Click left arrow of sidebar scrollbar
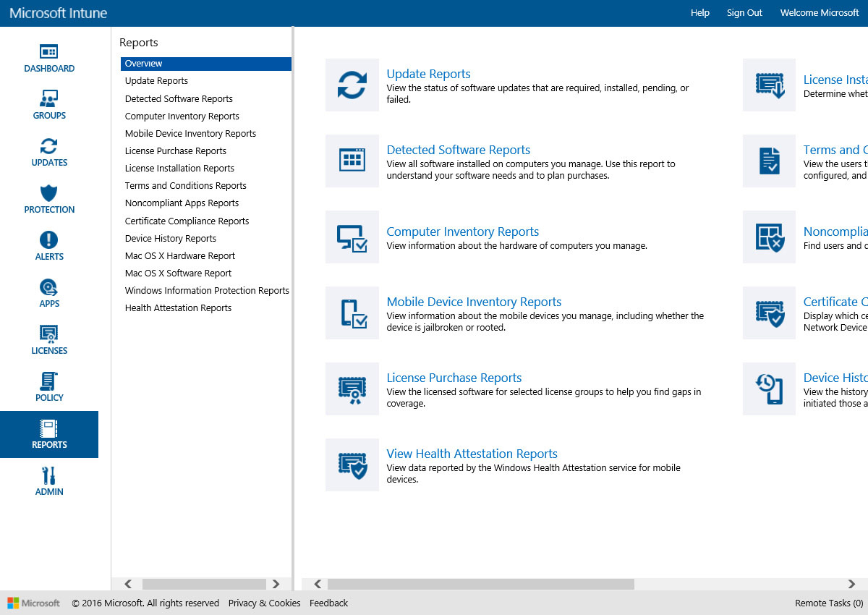 (128, 584)
